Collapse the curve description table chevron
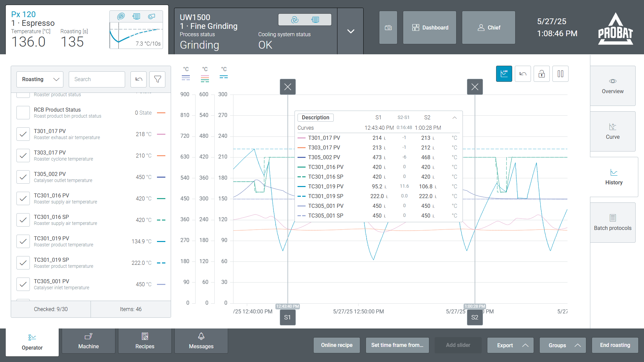 pos(454,118)
